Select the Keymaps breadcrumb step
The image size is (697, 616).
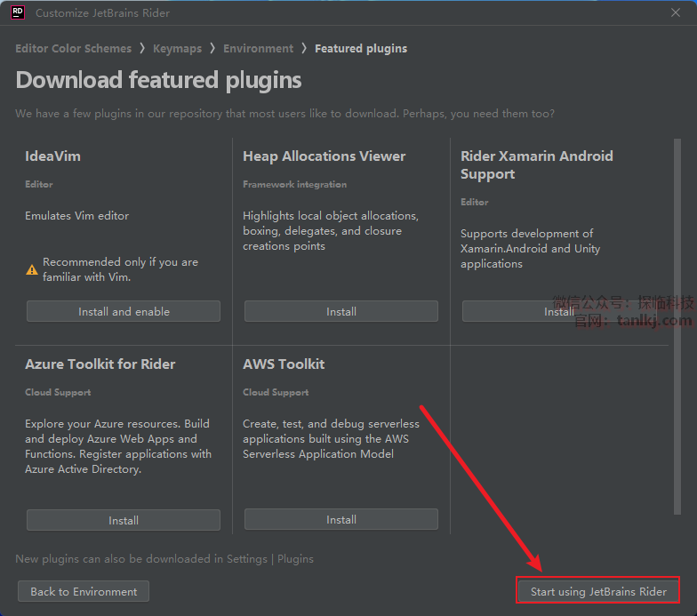coord(177,49)
